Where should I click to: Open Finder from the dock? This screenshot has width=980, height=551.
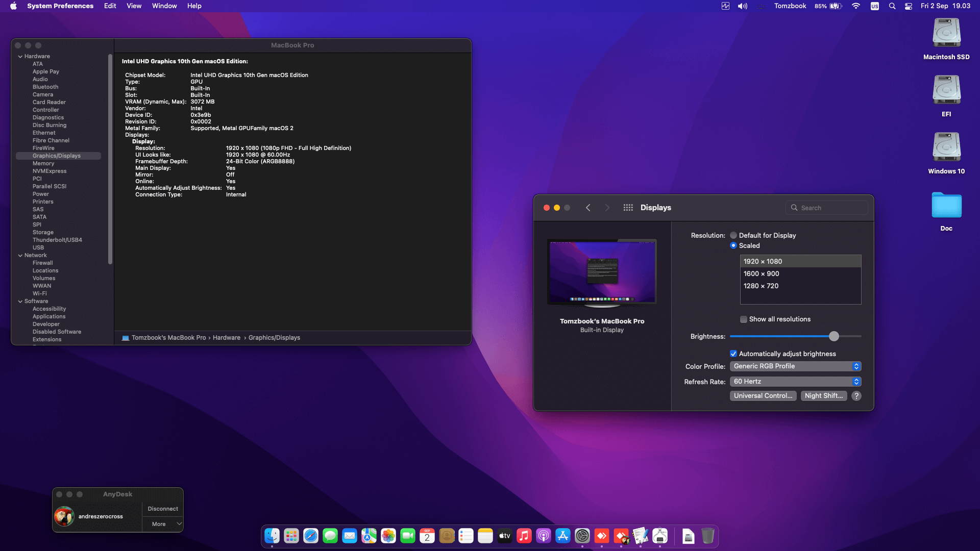(x=272, y=536)
